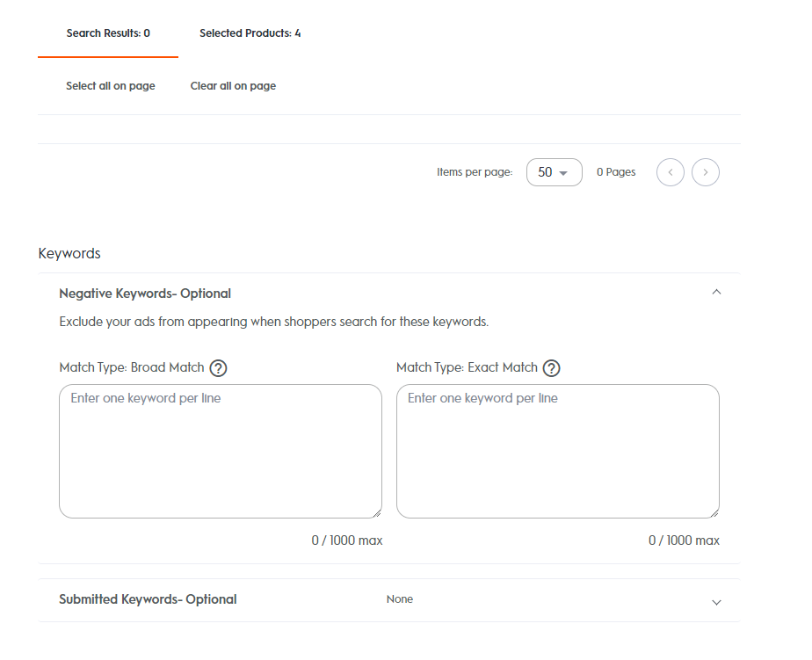The height and width of the screenshot is (660, 812).
Task: Click Clear all on page
Action: [x=233, y=86]
